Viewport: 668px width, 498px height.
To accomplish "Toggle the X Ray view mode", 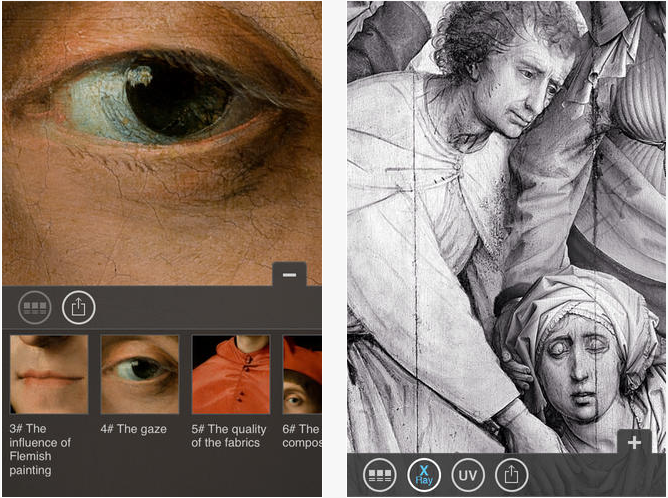I will 423,475.
